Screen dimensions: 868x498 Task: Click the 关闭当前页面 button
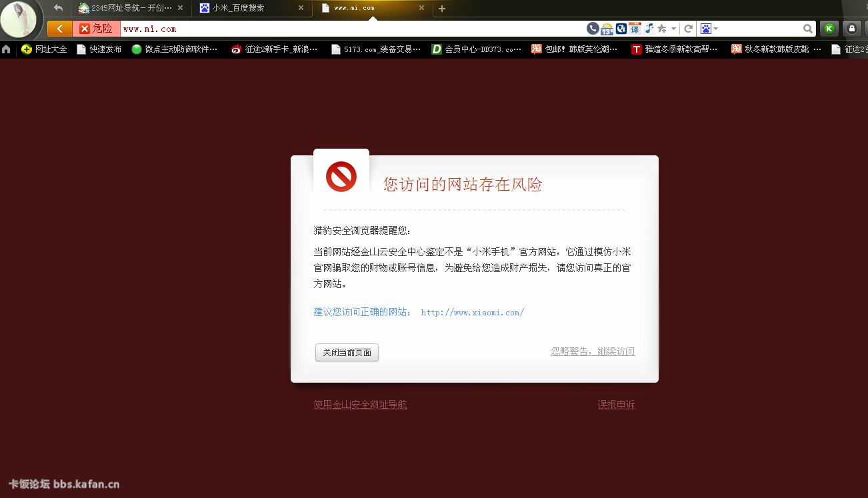[347, 353]
